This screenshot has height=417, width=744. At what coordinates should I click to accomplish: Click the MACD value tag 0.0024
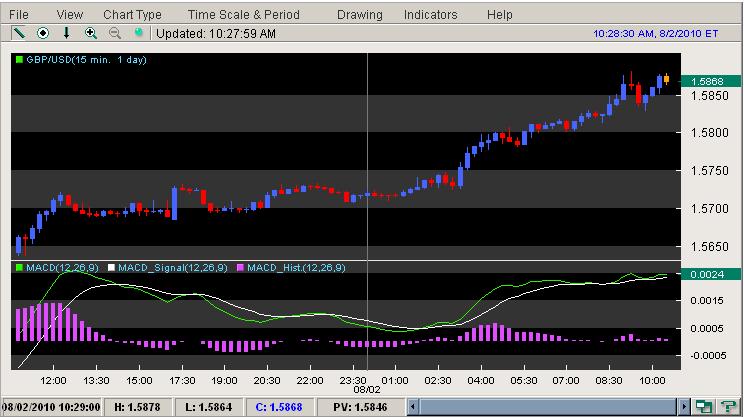point(710,274)
